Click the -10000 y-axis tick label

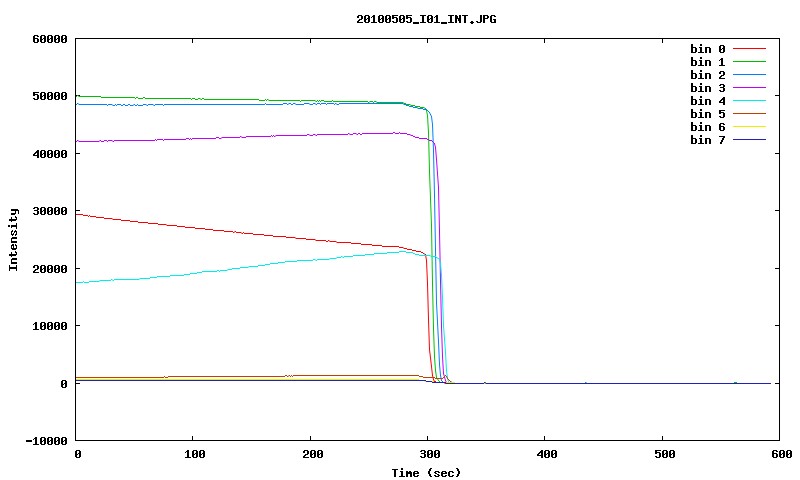(46, 441)
